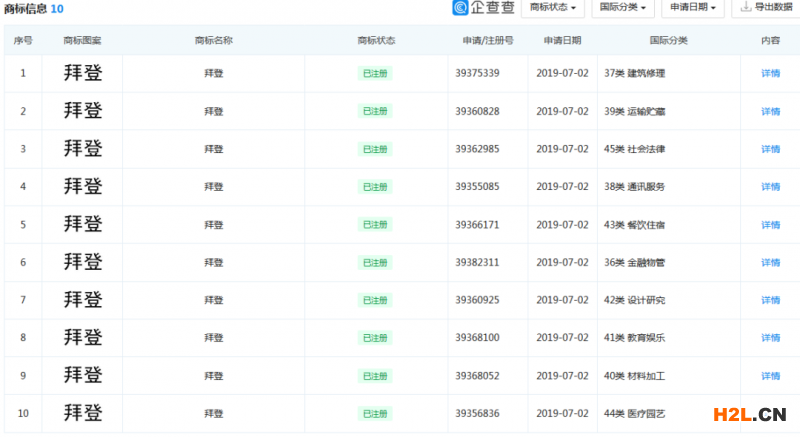Click 商标信息 10 section heading
This screenshot has width=800, height=437.
pos(34,9)
